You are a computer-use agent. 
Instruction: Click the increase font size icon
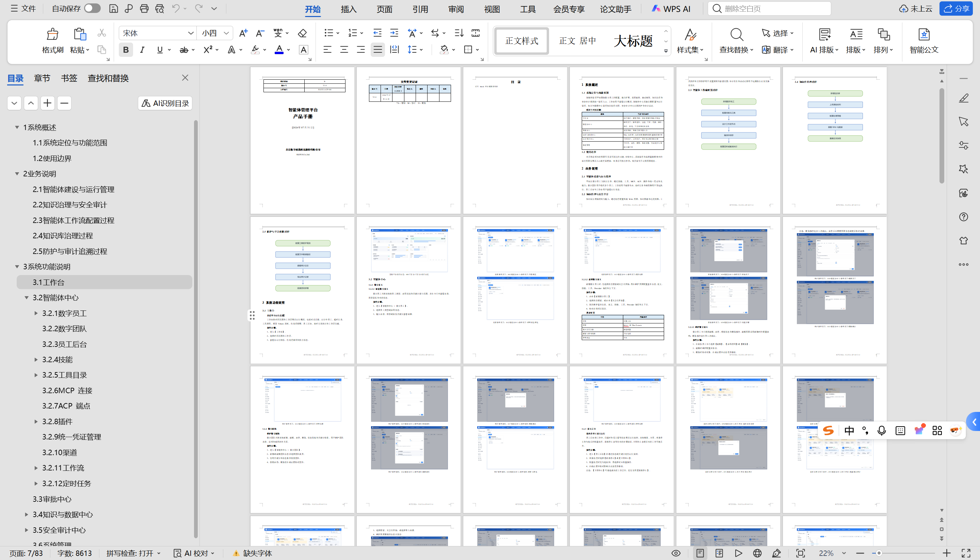coord(243,33)
